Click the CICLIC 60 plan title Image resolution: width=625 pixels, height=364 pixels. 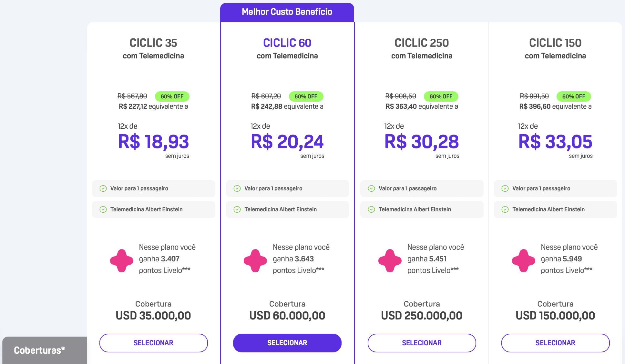(x=287, y=43)
